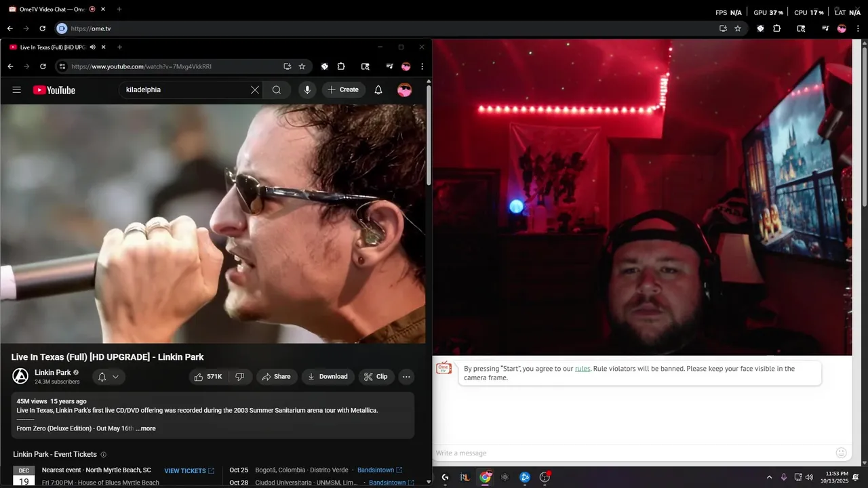Viewport: 868px width, 488px height.
Task: Open volume control in system tray
Action: point(809,477)
